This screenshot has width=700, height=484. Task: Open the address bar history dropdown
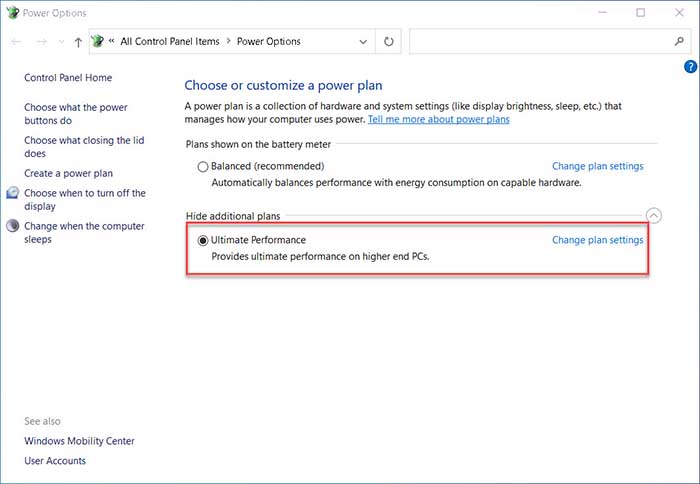(x=363, y=42)
